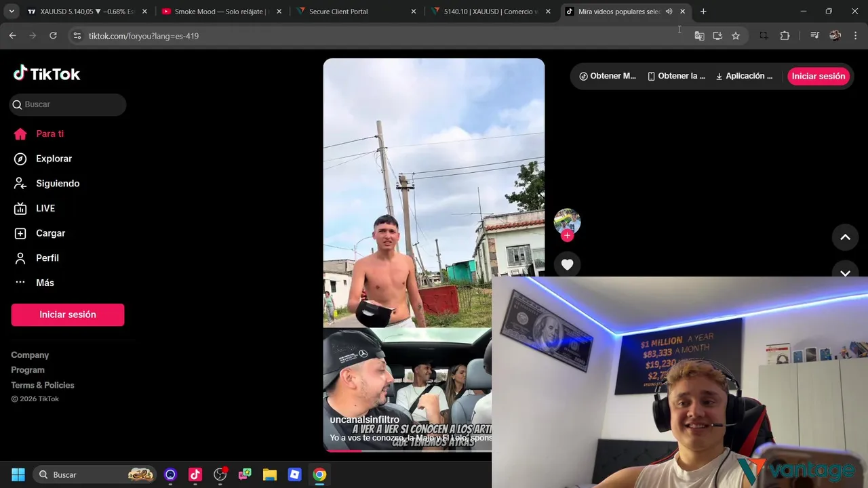Open the Program footer link
868x488 pixels.
(28, 370)
